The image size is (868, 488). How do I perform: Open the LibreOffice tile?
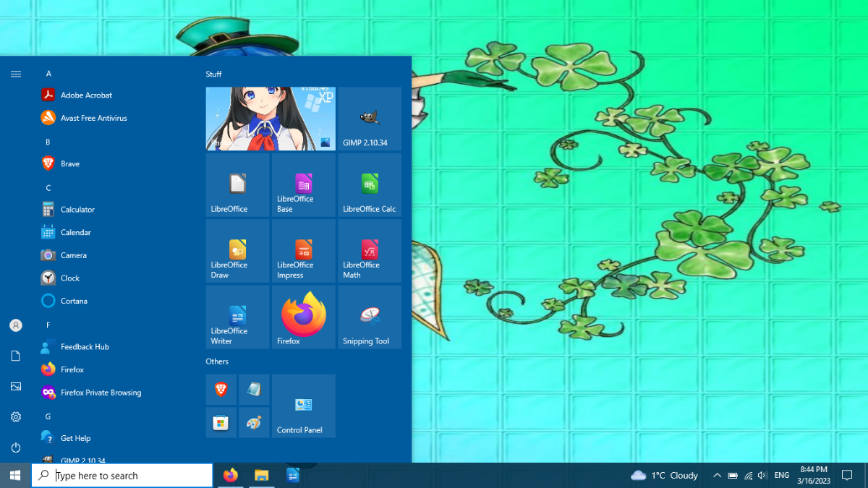[237, 184]
